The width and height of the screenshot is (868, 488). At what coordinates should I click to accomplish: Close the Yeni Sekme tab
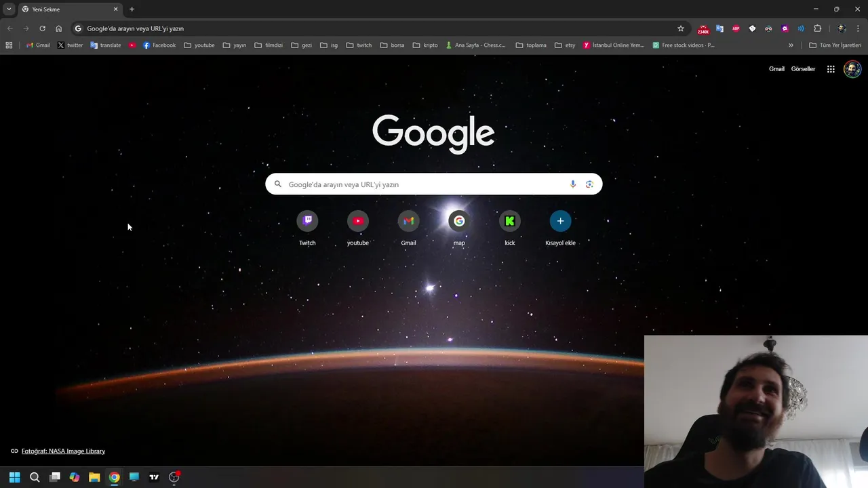coord(115,9)
